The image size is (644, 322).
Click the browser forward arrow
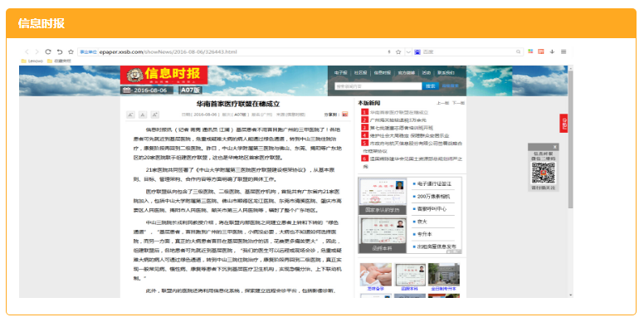click(x=37, y=51)
